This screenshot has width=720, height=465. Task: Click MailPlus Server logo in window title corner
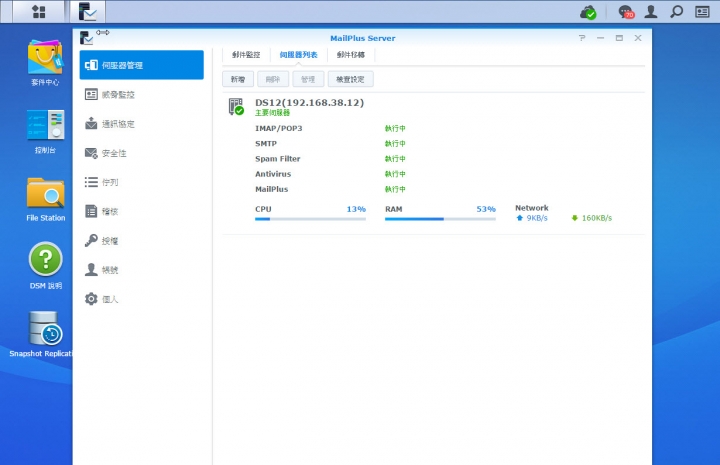86,38
